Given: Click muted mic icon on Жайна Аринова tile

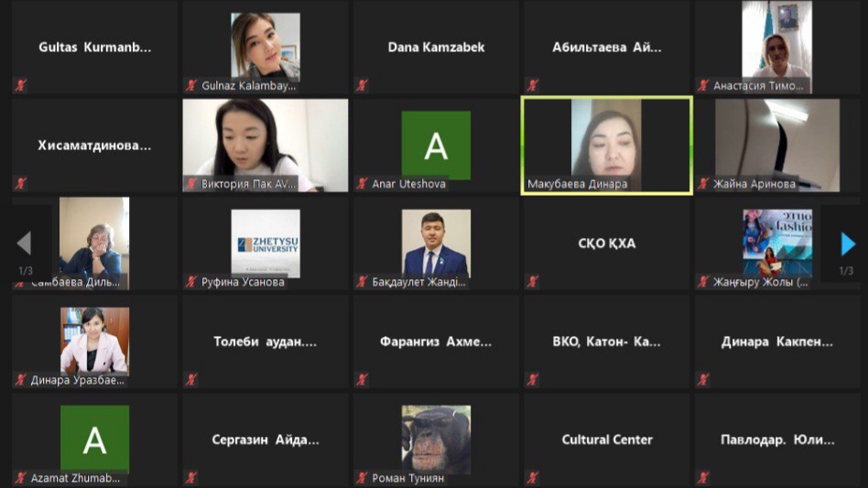Looking at the screenshot, I should 703,184.
